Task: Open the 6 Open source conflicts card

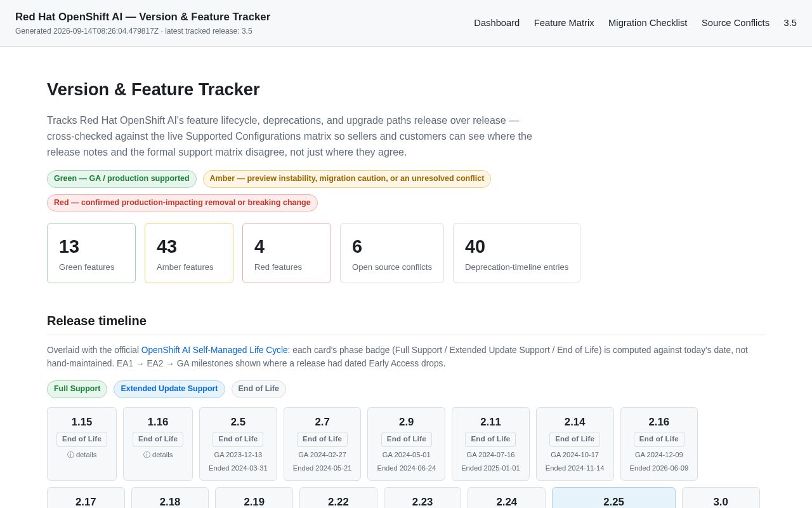Action: (392, 253)
